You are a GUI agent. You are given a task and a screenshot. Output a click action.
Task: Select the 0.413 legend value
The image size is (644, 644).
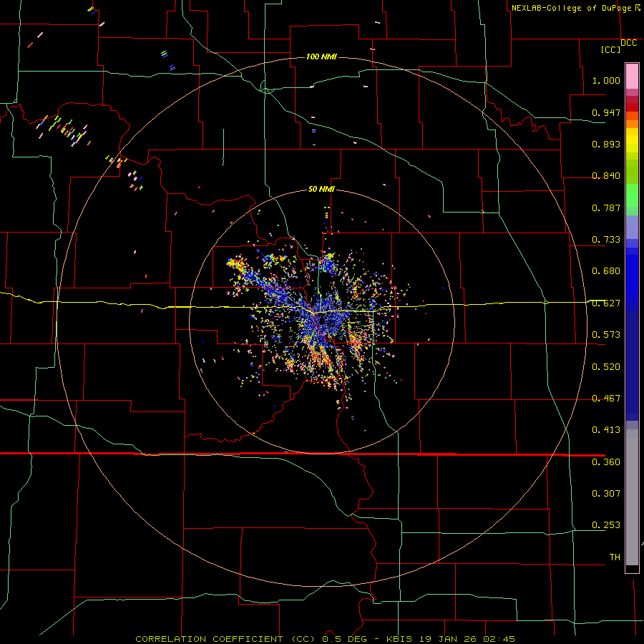point(606,429)
